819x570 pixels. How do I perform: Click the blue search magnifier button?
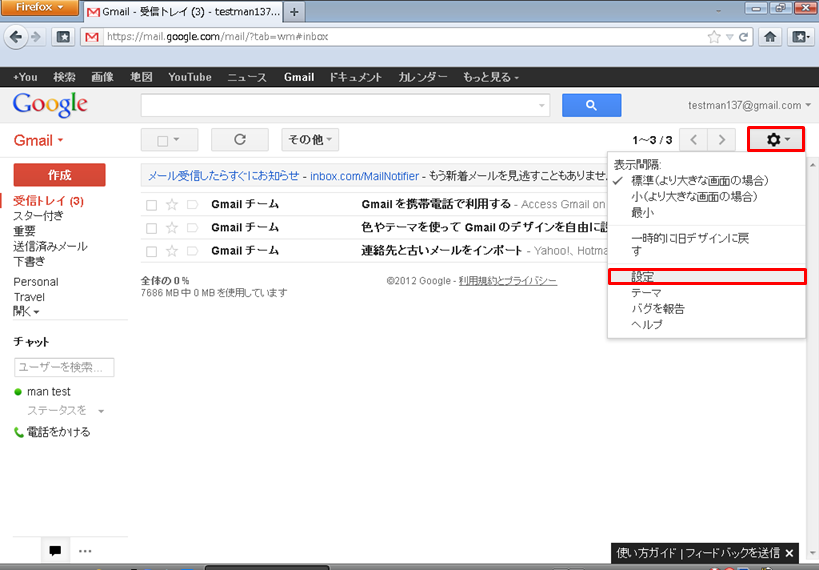coord(591,105)
